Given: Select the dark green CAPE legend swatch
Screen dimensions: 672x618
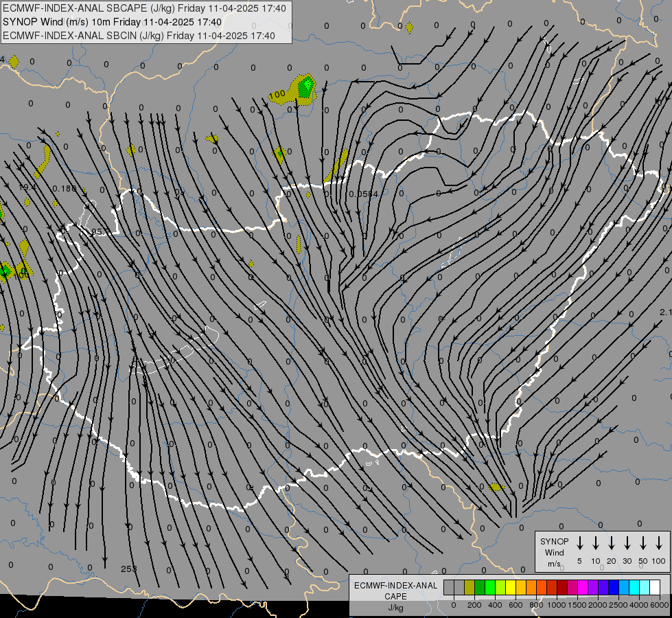Looking at the screenshot, I should point(480,587).
